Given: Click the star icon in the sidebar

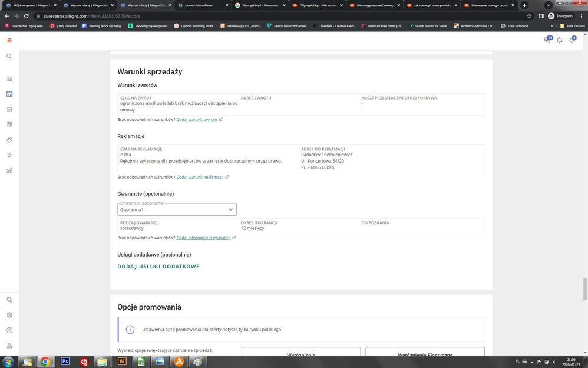Looking at the screenshot, I should 9,155.
